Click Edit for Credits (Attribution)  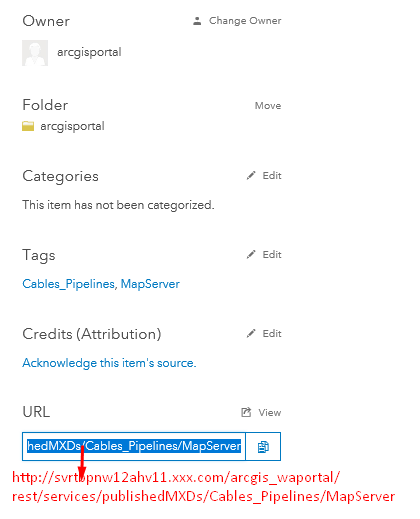(272, 333)
